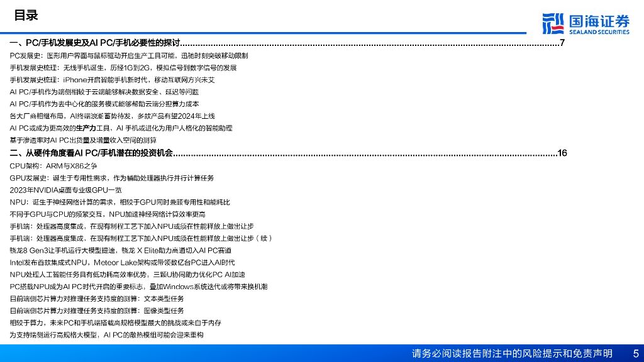This screenshot has height=362, width=644.
Task: Select line 目前端侧芯片算力…图像类型任务
Action: point(96,310)
